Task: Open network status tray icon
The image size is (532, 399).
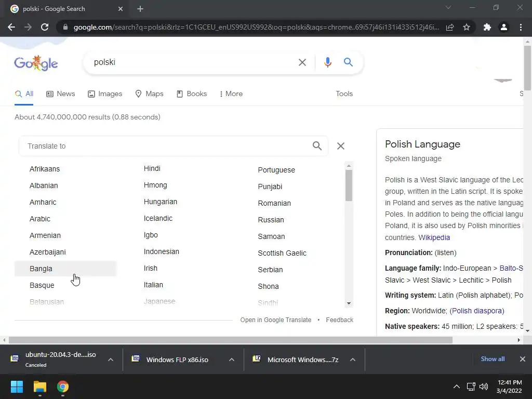Action: point(471,387)
